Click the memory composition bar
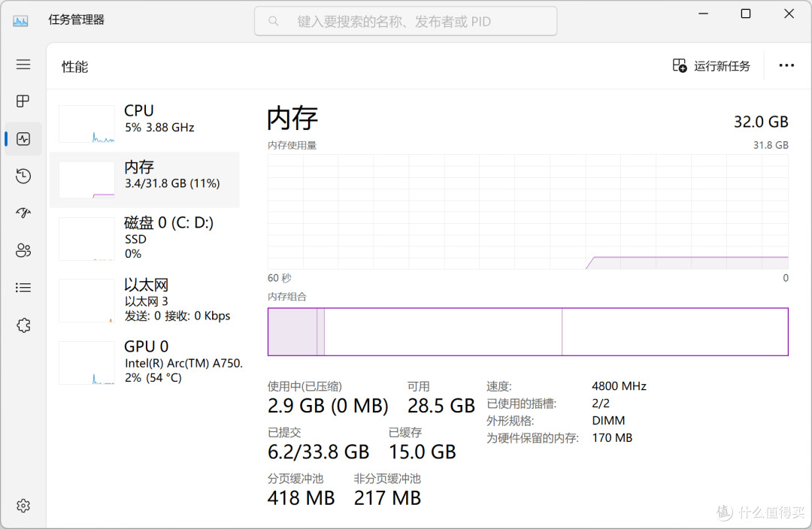The height and width of the screenshot is (529, 812). (x=528, y=332)
